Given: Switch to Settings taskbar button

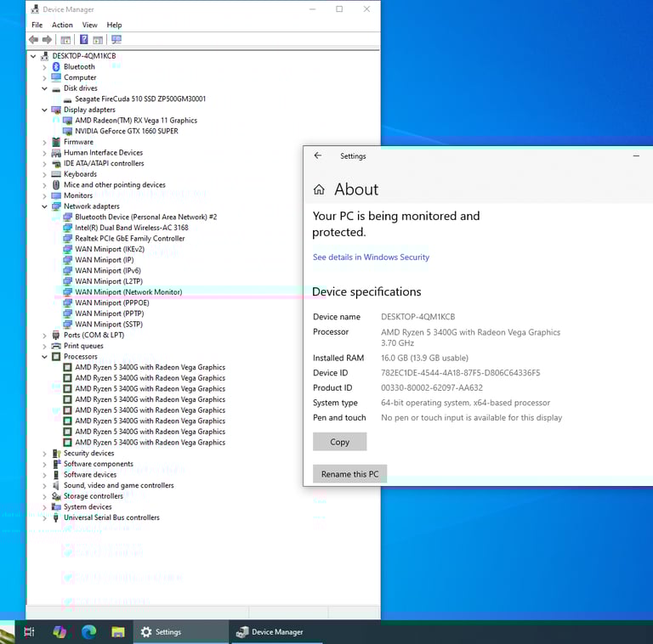Looking at the screenshot, I should tap(181, 632).
